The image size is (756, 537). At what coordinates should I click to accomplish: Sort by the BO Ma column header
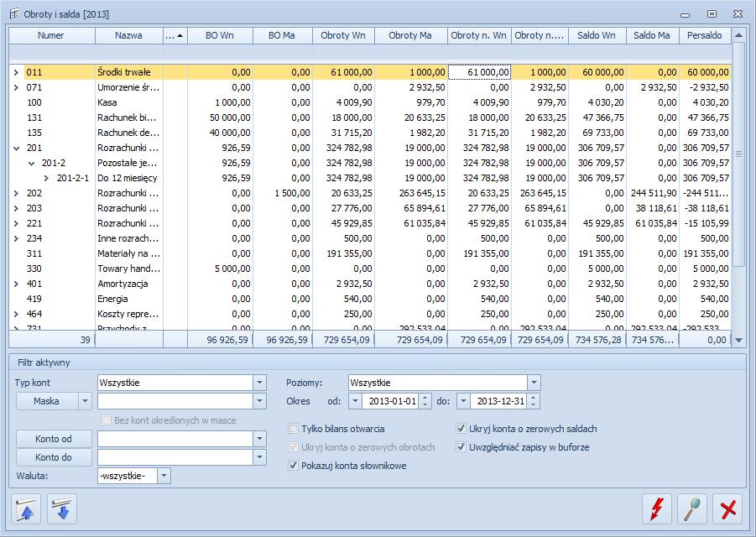tap(282, 35)
